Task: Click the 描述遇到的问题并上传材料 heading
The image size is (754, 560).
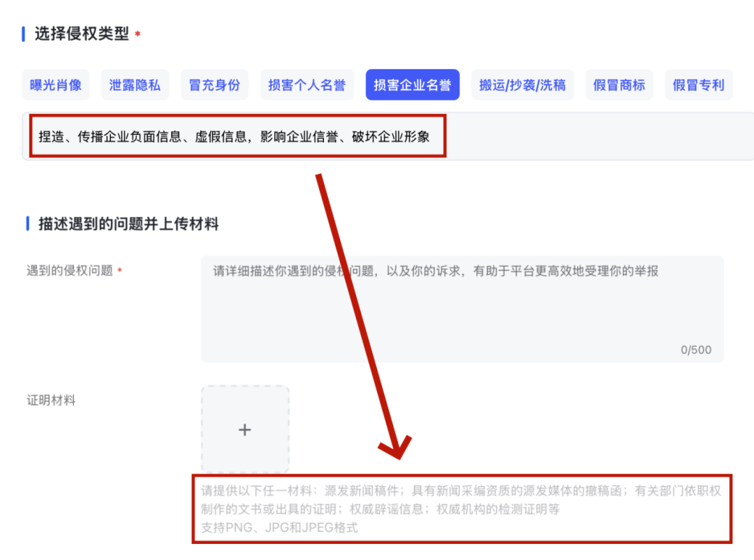Action: coord(128,224)
